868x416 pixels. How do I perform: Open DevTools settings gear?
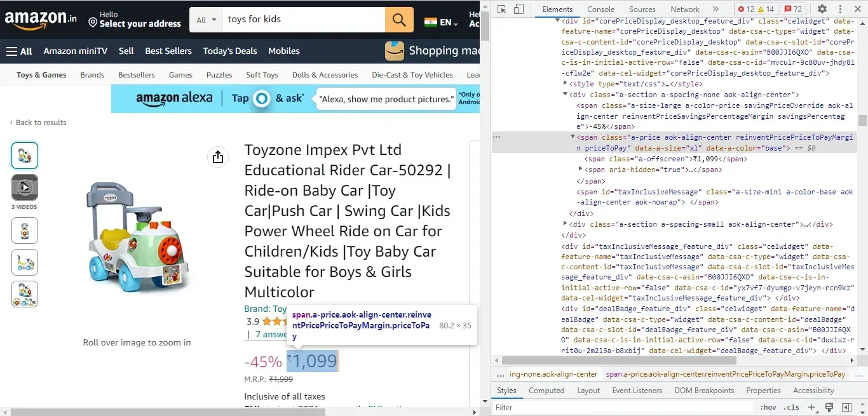[x=822, y=9]
